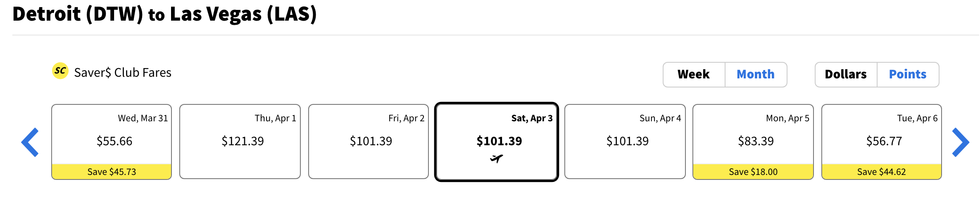Choose the Fri, Apr 2 fare card

369,142
